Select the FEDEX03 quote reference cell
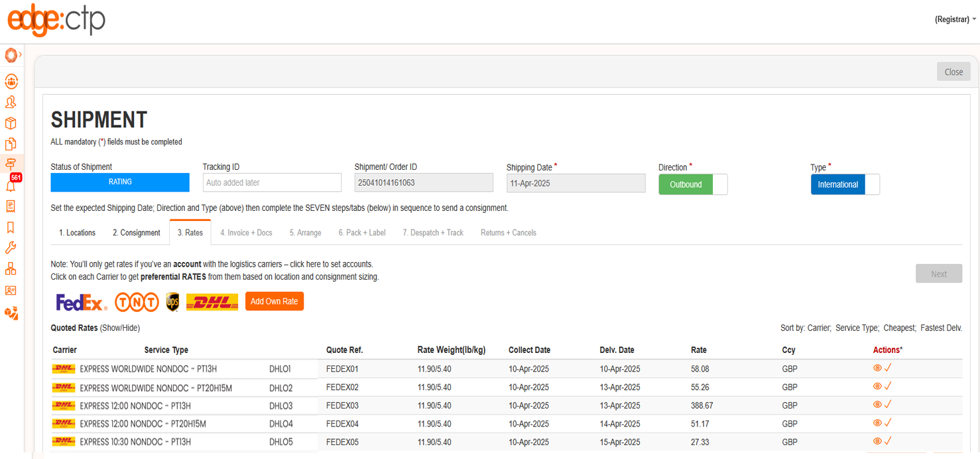This screenshot has width=980, height=459. click(342, 405)
